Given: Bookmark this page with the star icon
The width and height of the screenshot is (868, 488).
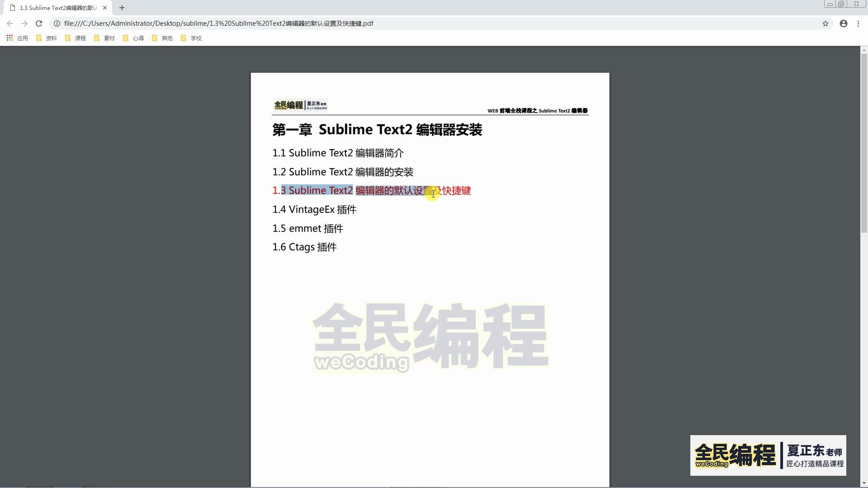Looking at the screenshot, I should [826, 23].
